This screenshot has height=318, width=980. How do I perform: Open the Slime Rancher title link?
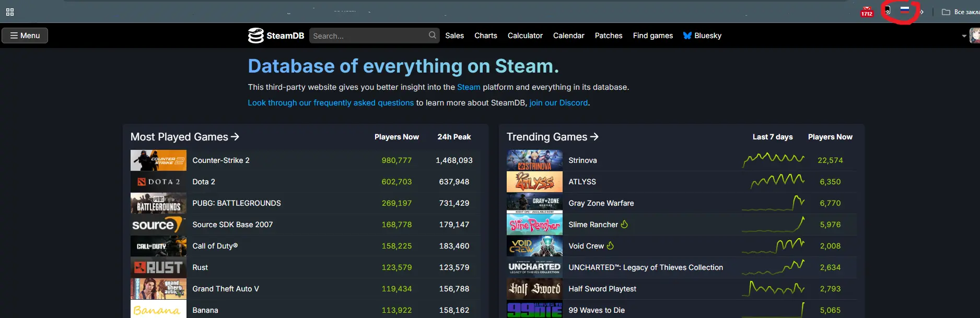(x=593, y=225)
